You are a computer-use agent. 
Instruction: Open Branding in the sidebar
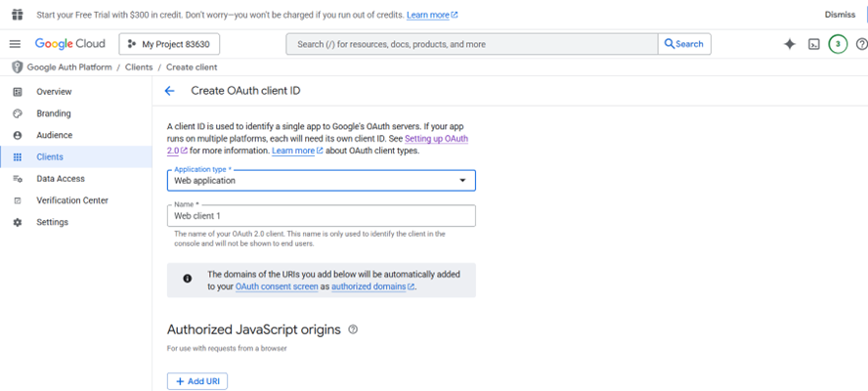tap(76, 113)
